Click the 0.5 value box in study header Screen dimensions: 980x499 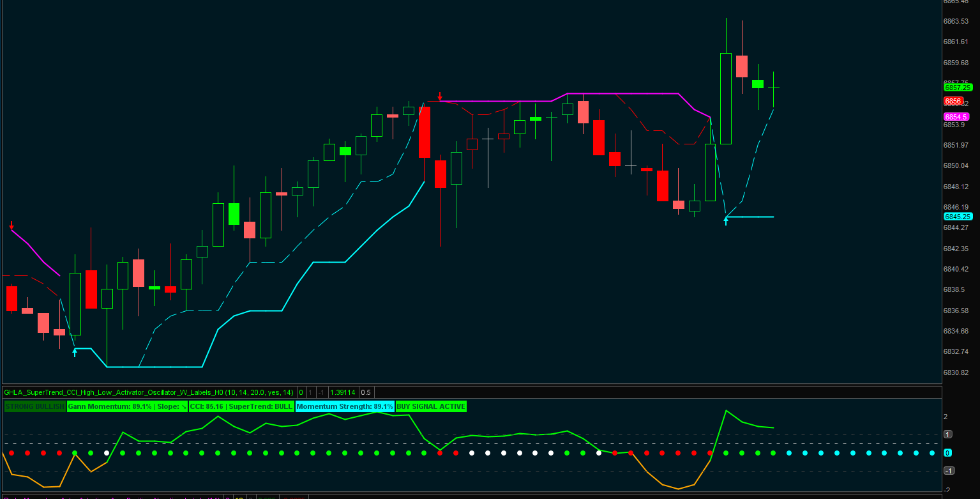point(366,392)
